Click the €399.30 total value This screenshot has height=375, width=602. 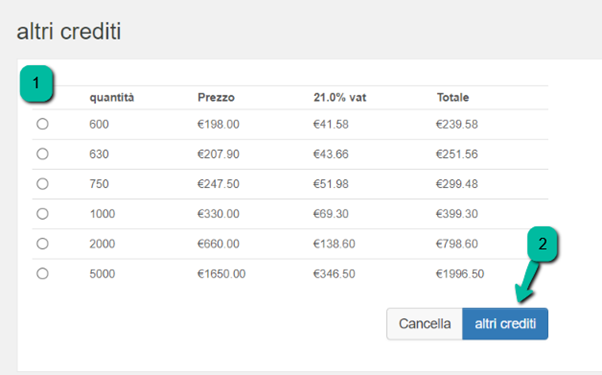pos(456,214)
